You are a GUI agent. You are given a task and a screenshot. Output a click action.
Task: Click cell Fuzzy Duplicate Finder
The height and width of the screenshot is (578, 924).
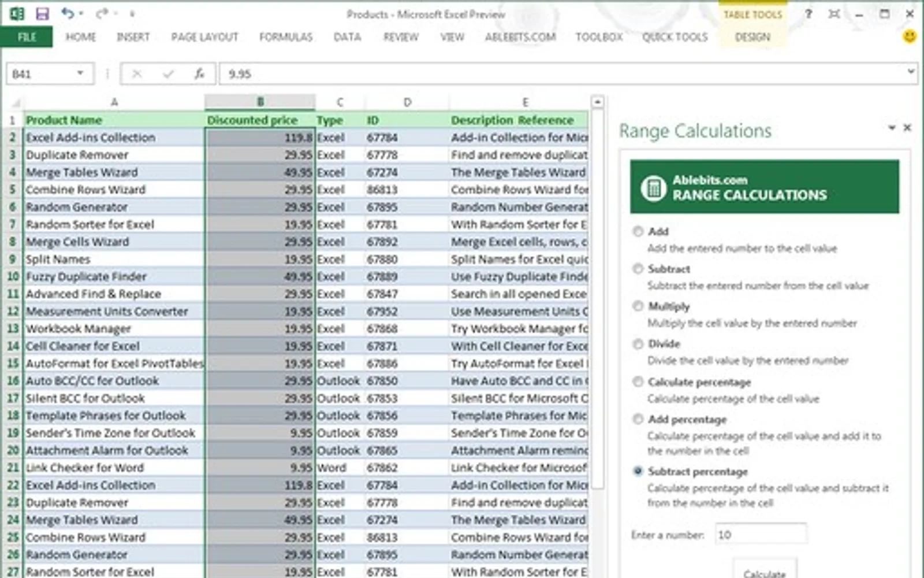click(114, 276)
